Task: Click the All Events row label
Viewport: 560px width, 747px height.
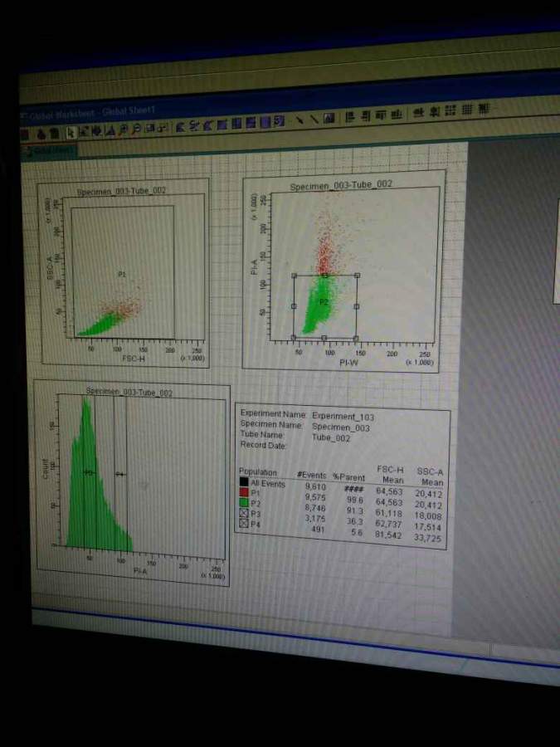Action: [268, 484]
